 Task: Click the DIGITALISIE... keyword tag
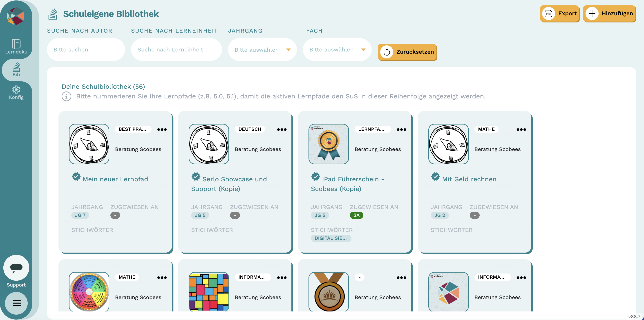[x=331, y=238]
